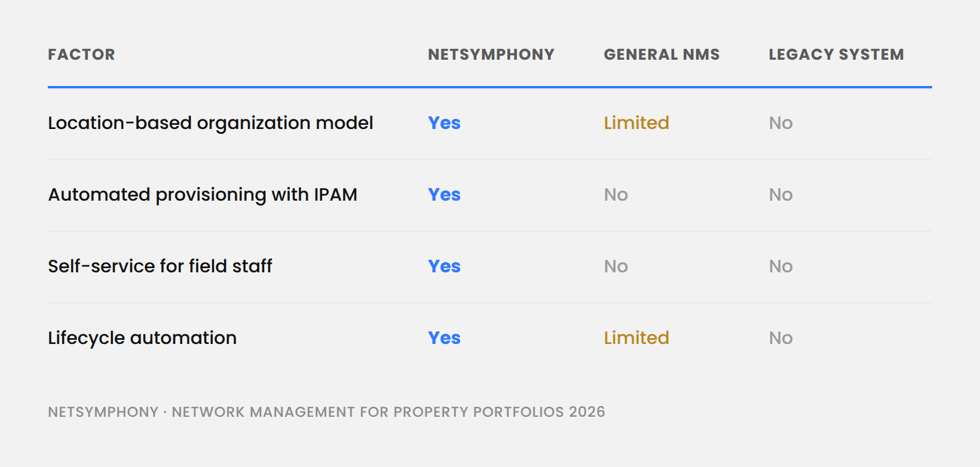Select Automated provisioning with IPAM label
The width and height of the screenshot is (980, 467).
203,195
